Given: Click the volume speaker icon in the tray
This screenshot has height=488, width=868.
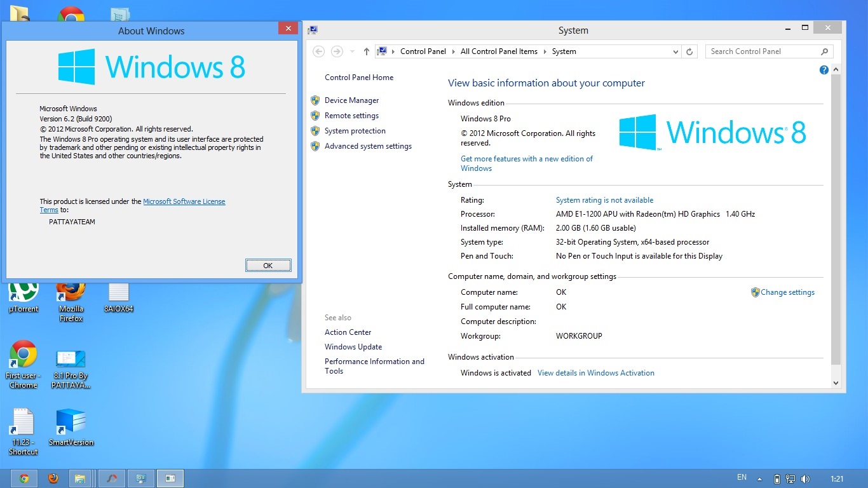Looking at the screenshot, I should click(x=806, y=478).
